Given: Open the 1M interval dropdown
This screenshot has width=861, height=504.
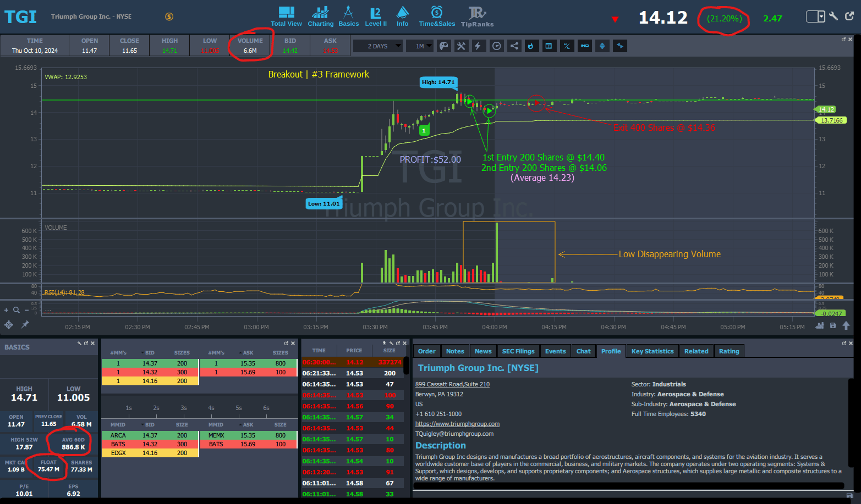Looking at the screenshot, I should coord(420,46).
